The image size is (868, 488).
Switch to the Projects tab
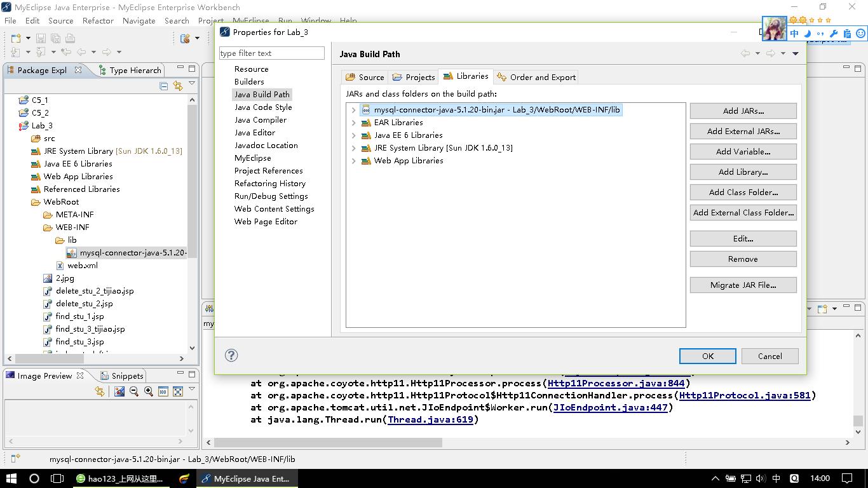414,77
